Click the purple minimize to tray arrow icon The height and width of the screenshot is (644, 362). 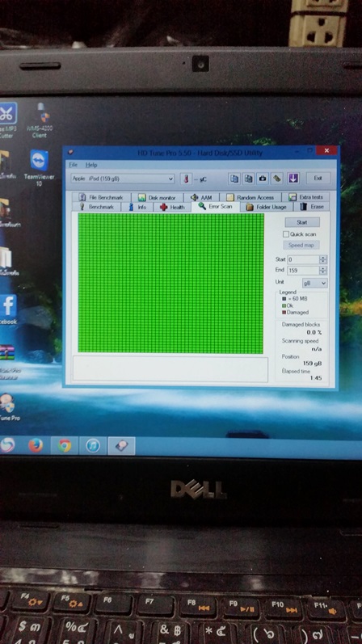[293, 179]
